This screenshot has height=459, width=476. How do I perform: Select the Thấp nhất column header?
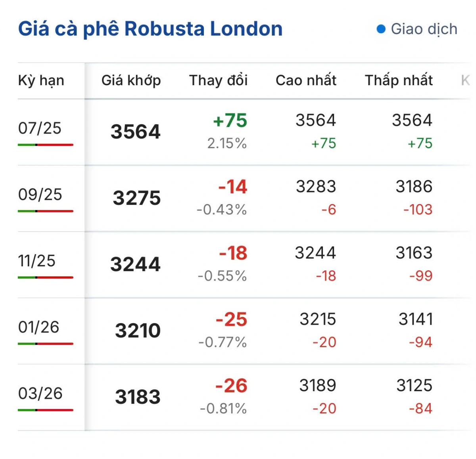399,80
